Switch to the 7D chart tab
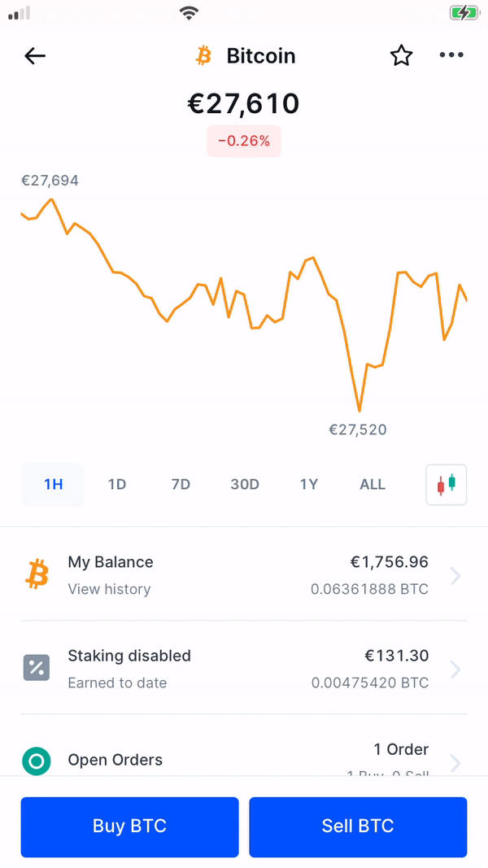The image size is (488, 868). click(x=181, y=483)
